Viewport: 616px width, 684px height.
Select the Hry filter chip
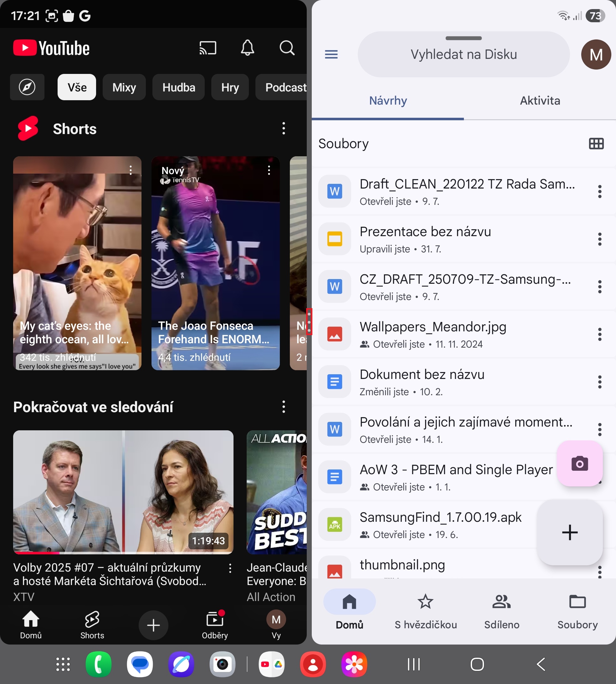pyautogui.click(x=230, y=87)
